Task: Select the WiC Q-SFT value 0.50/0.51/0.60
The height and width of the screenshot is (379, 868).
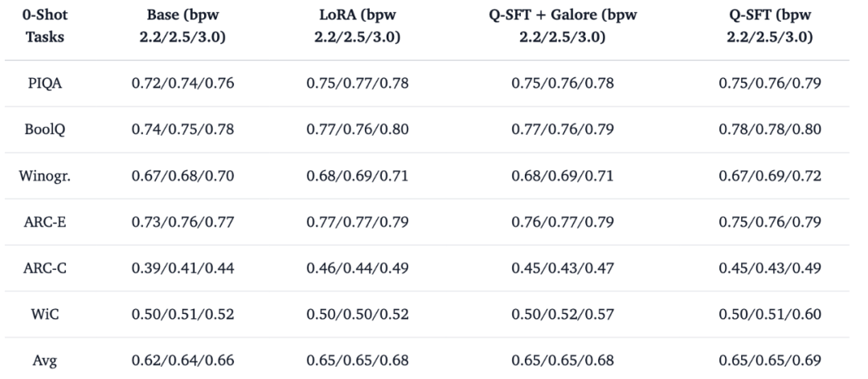Action: (x=769, y=314)
